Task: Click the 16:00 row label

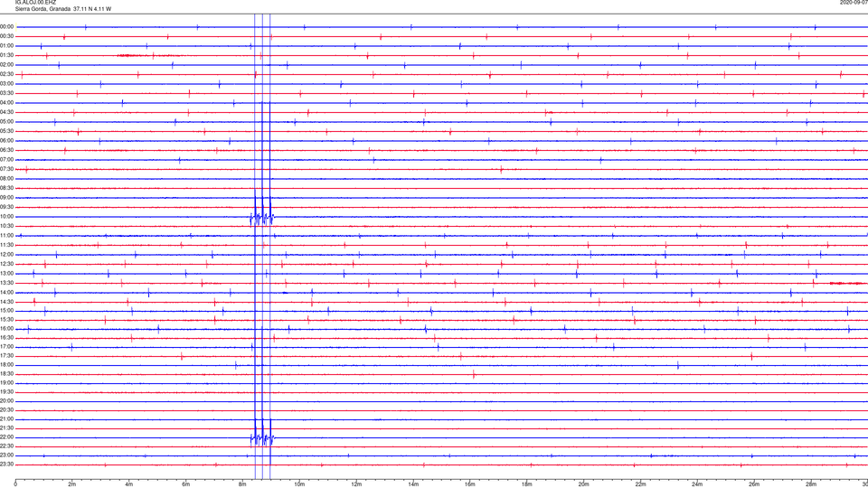Action: (x=7, y=329)
